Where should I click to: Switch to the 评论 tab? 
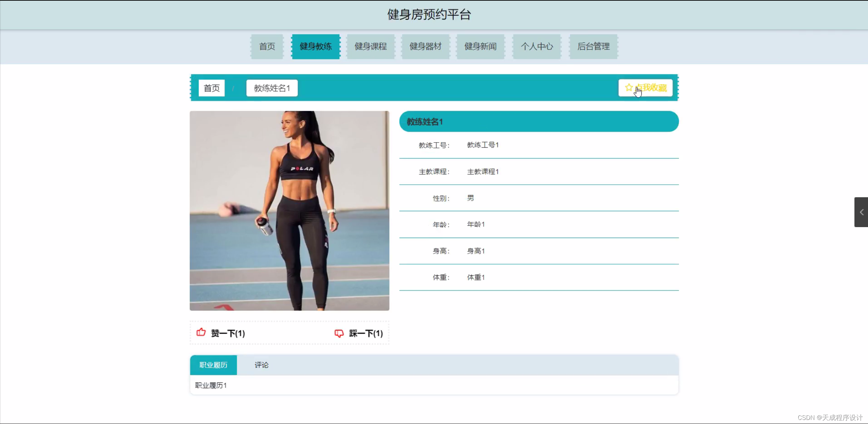[x=261, y=365]
